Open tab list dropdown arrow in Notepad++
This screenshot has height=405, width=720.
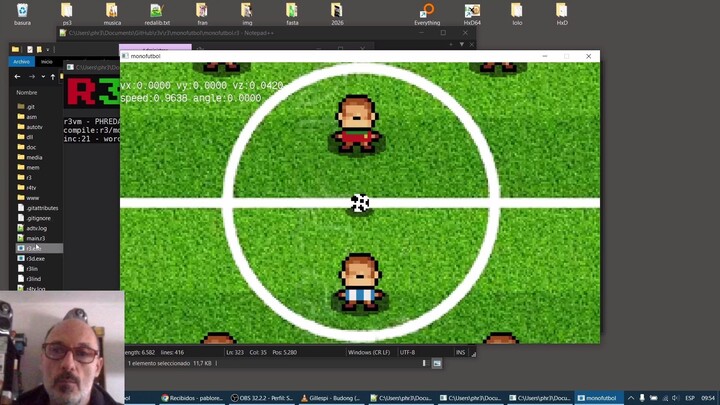(x=461, y=45)
